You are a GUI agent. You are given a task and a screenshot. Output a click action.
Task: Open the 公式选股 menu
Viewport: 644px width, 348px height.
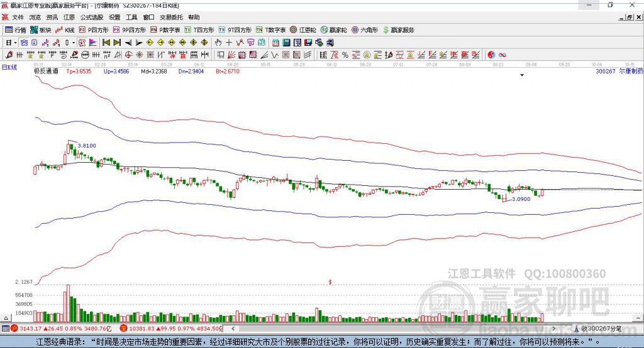pos(92,17)
